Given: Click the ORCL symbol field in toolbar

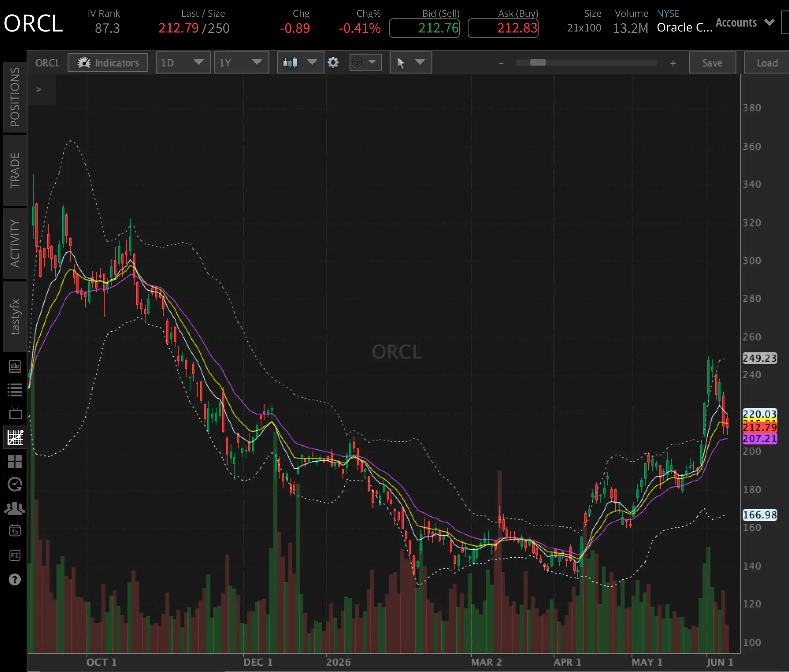Looking at the screenshot, I should tap(48, 63).
